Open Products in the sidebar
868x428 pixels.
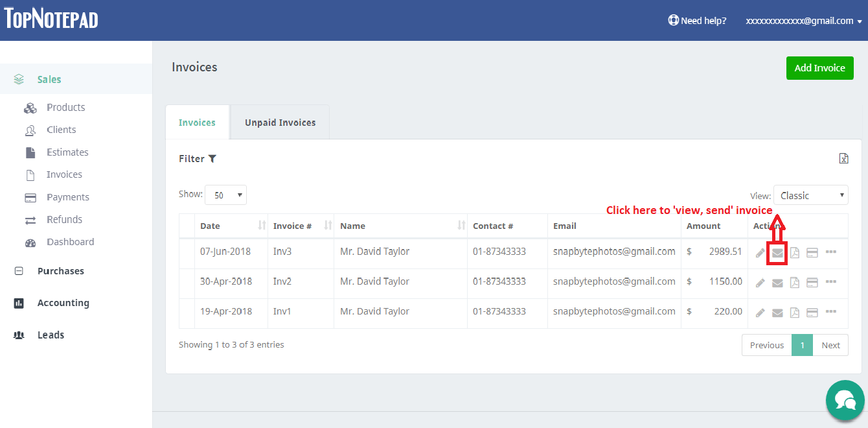pos(65,108)
